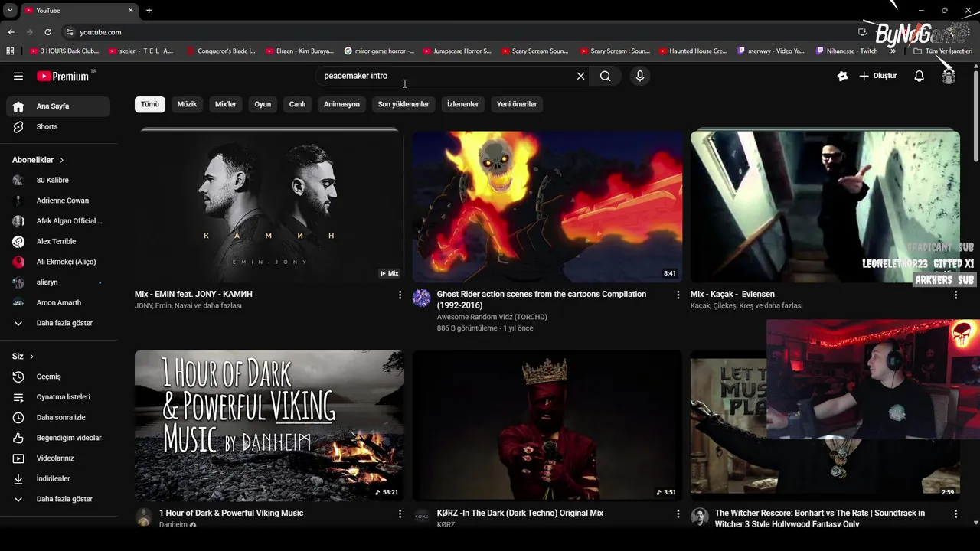Screen dimensions: 980x551
Task: Open more options for Witcher Rescore video
Action: 955,514
